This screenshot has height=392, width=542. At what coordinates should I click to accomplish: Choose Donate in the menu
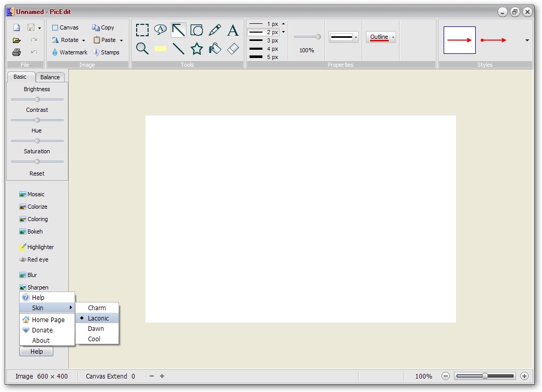coord(47,330)
